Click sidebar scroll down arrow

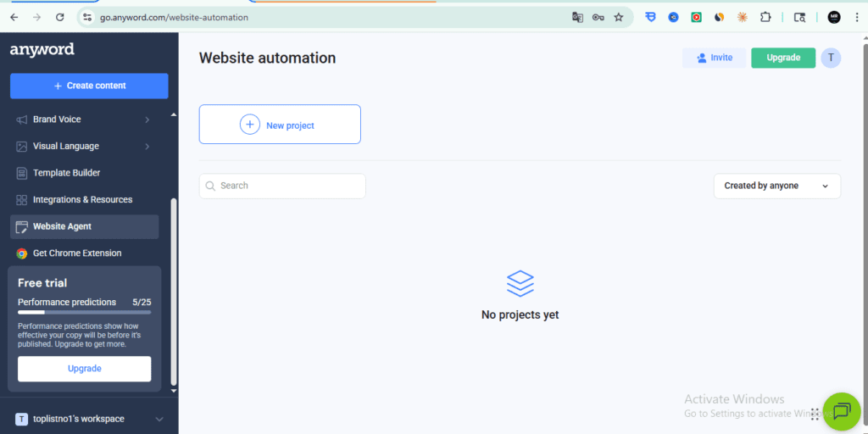(174, 390)
